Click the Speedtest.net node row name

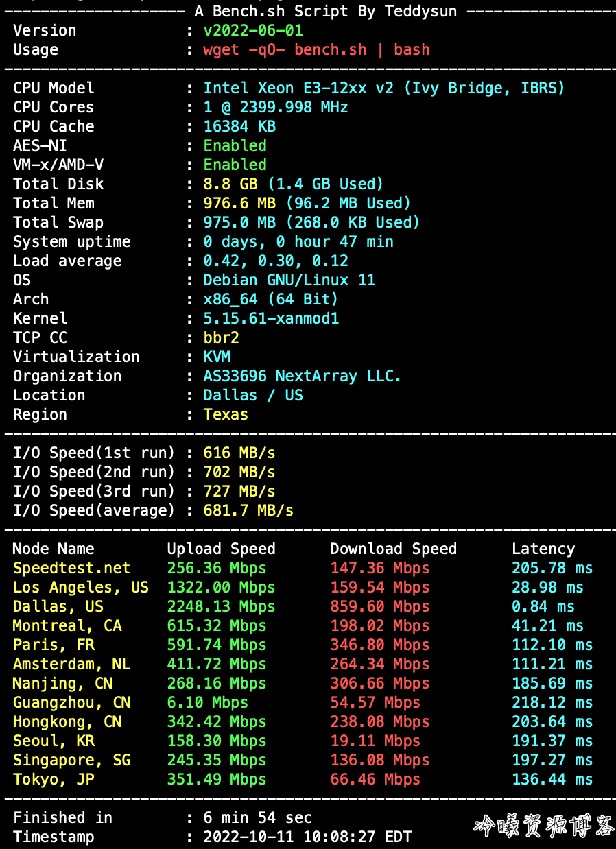(71, 569)
